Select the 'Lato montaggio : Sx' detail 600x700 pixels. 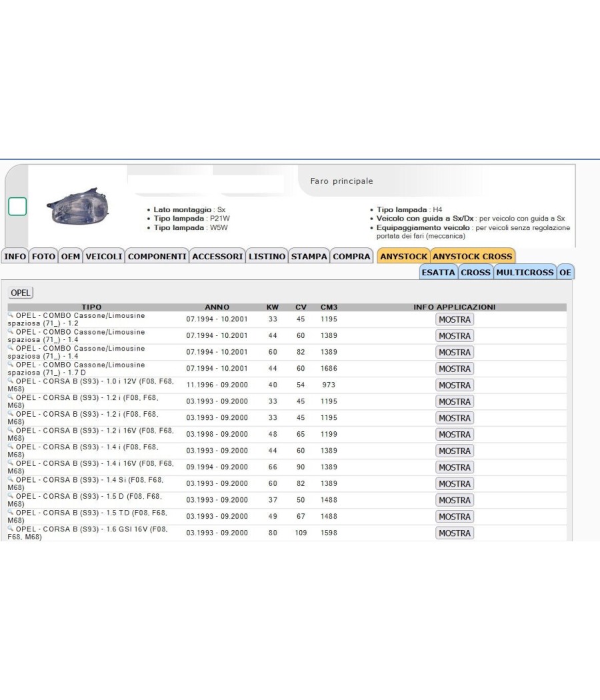coord(189,209)
